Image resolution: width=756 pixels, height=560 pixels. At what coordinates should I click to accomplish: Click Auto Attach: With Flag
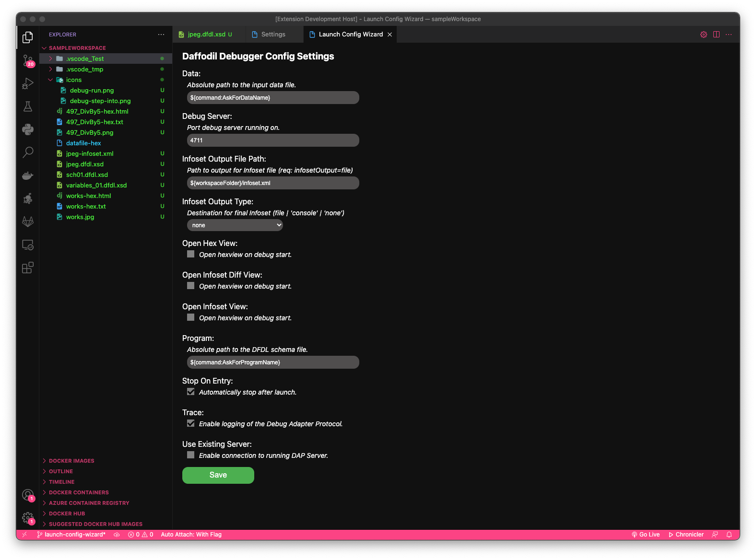click(x=191, y=535)
